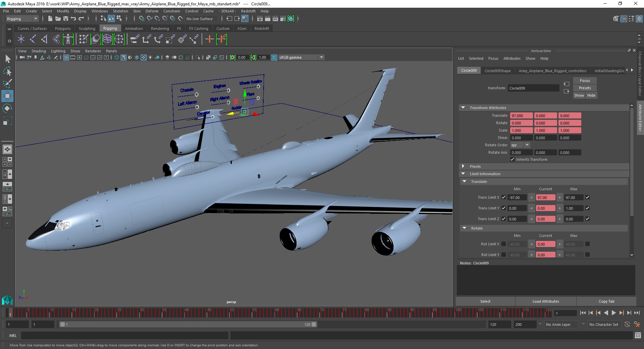Enable Rot Limit X max checkbox
This screenshot has height=349, width=644.
(x=587, y=244)
